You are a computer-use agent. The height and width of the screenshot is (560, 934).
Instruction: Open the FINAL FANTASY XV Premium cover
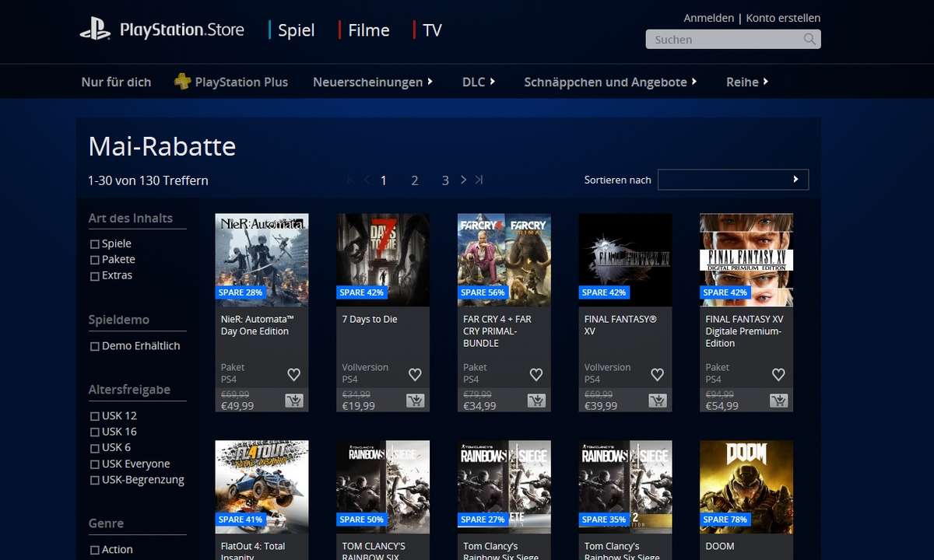point(746,260)
